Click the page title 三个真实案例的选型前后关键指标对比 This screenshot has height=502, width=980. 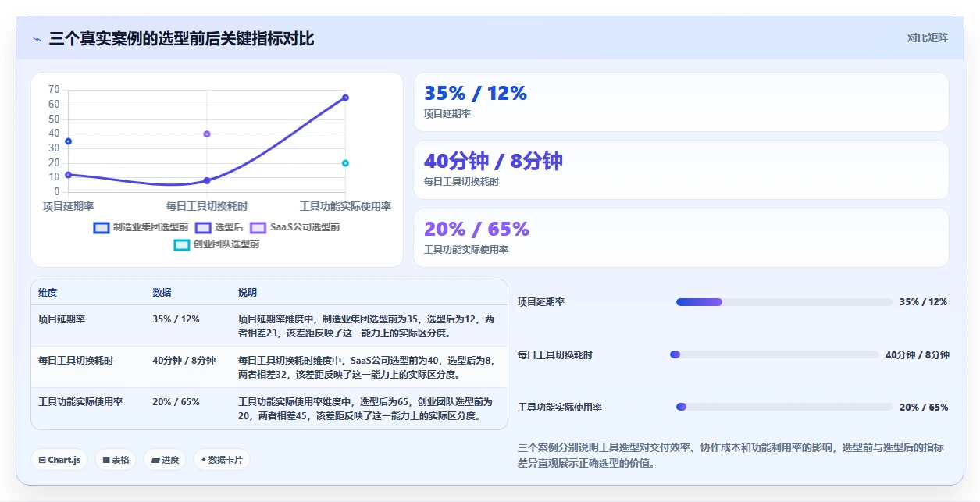pyautogui.click(x=181, y=38)
